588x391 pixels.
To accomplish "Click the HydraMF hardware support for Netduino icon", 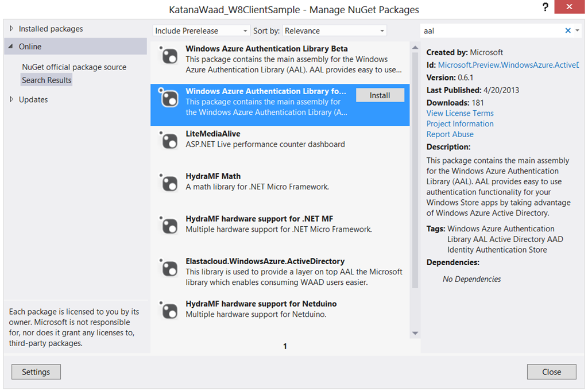I will click(168, 311).
